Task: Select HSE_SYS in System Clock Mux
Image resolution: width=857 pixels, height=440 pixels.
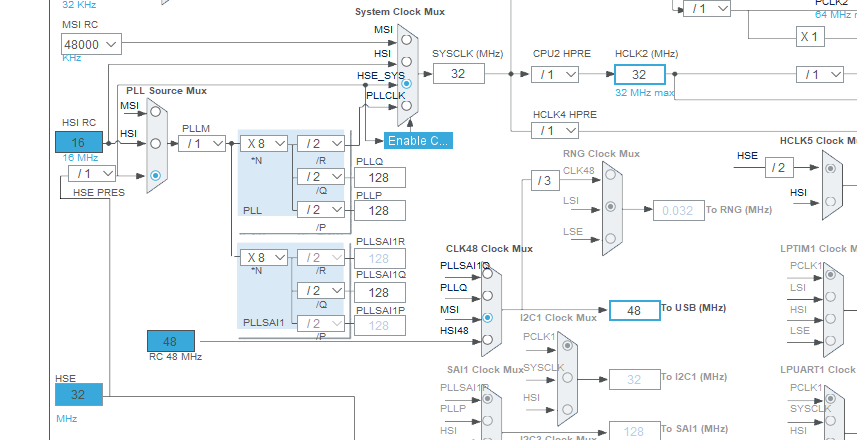Action: [x=406, y=84]
